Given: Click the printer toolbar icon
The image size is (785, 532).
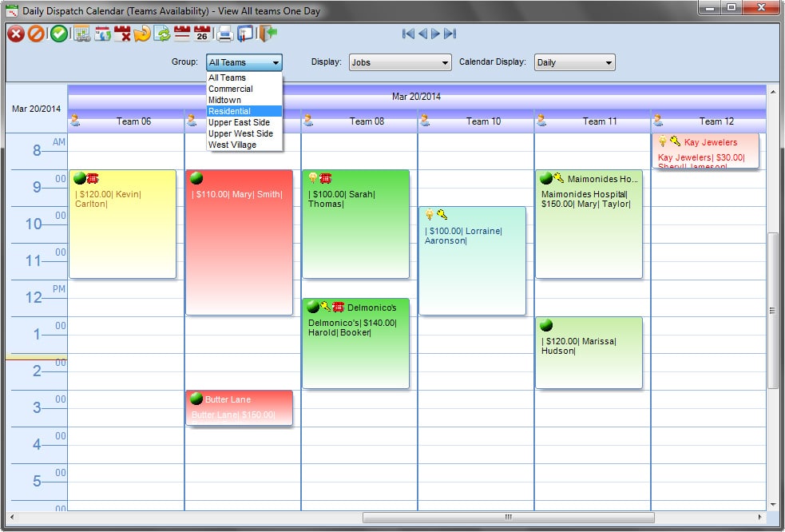Looking at the screenshot, I should [224, 34].
